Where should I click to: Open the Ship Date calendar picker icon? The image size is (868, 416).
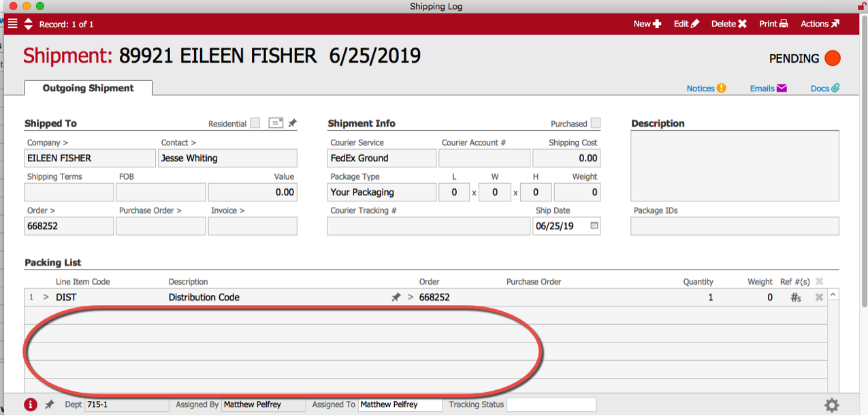(594, 225)
